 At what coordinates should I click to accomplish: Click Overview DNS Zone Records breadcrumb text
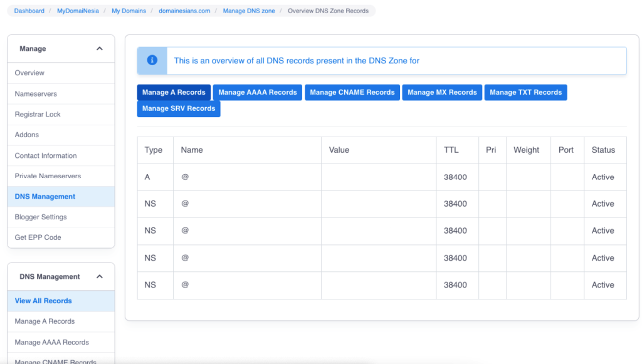pos(328,11)
